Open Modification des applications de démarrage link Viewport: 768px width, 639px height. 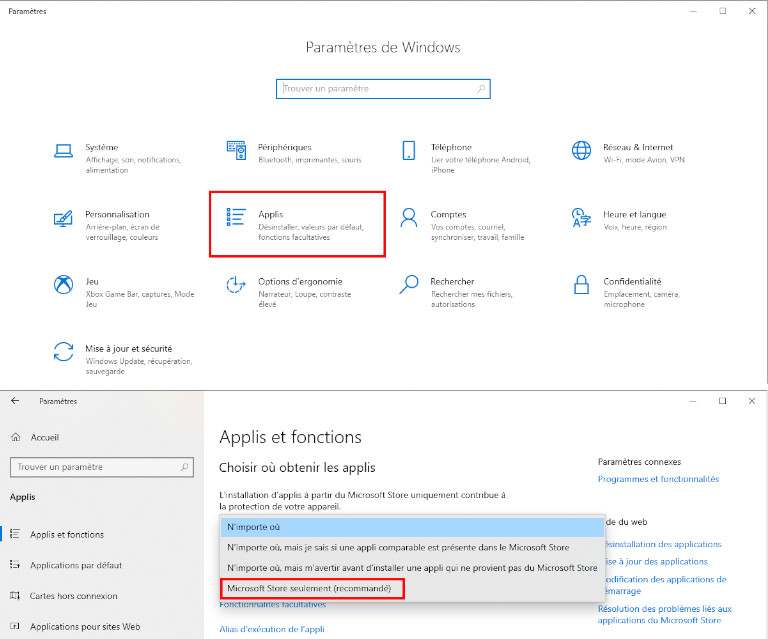click(666, 585)
